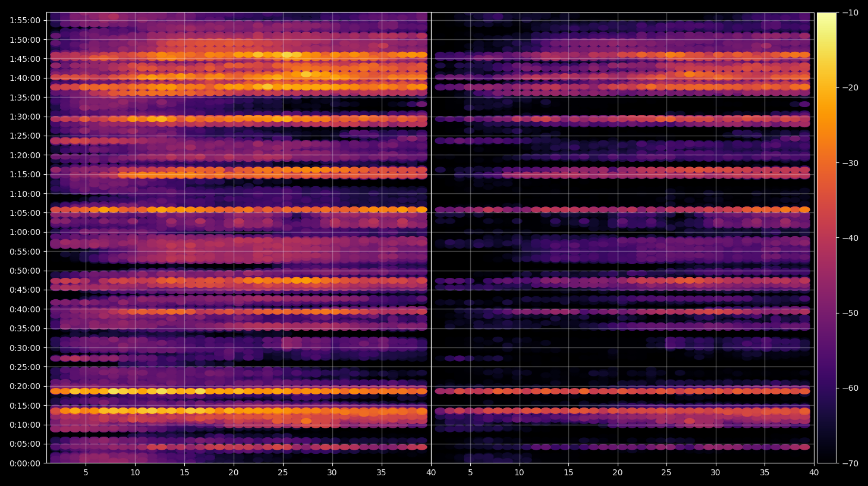
Task: Select the 1:35:00 time label
Action: (x=25, y=98)
